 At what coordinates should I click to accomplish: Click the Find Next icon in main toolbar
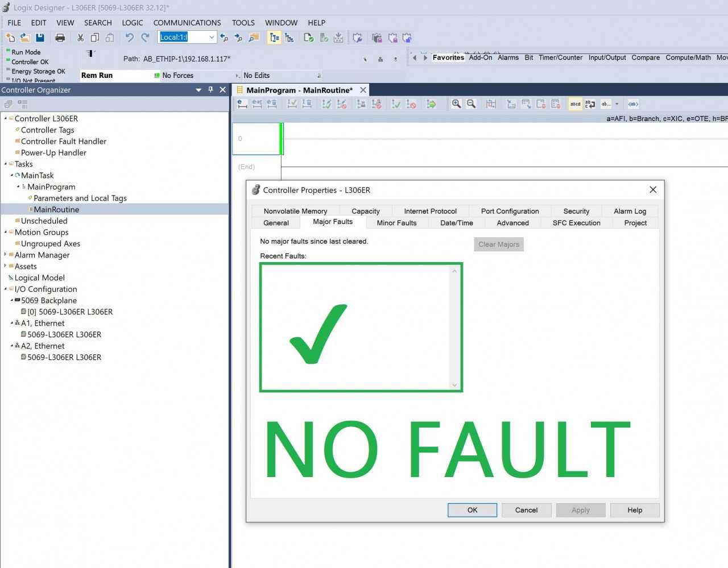pos(238,38)
